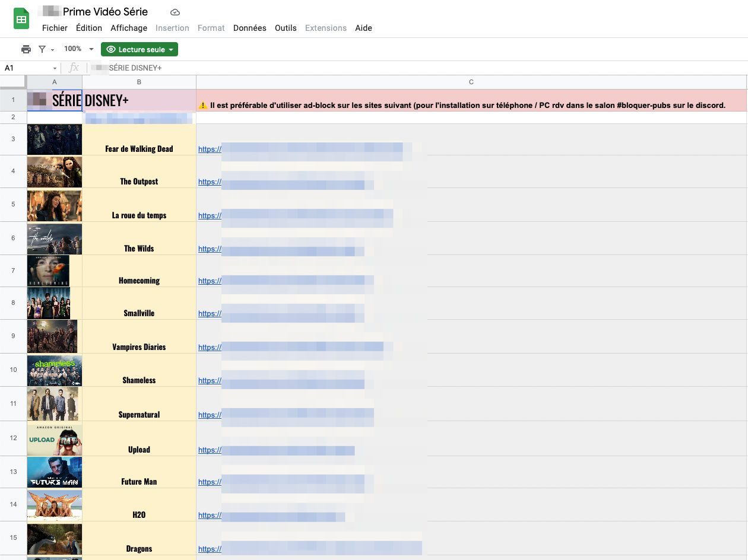Select the ad-block warning message cell
The height and width of the screenshot is (560, 748).
click(x=471, y=100)
